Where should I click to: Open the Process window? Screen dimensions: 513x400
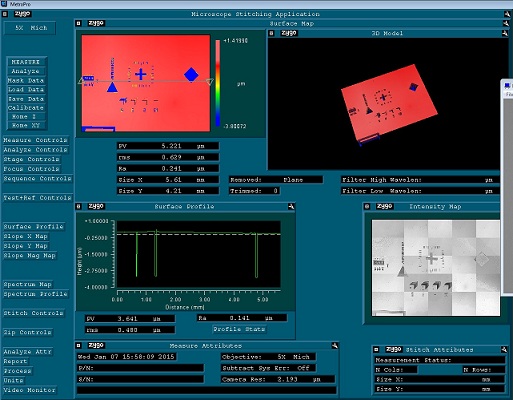pos(18,371)
